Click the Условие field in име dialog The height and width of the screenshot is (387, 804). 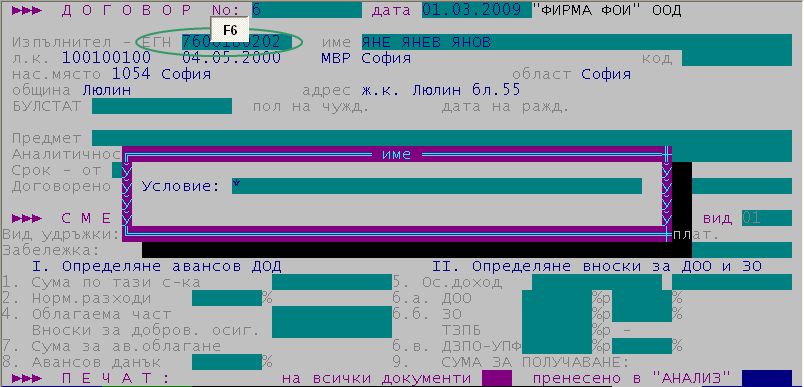point(436,186)
